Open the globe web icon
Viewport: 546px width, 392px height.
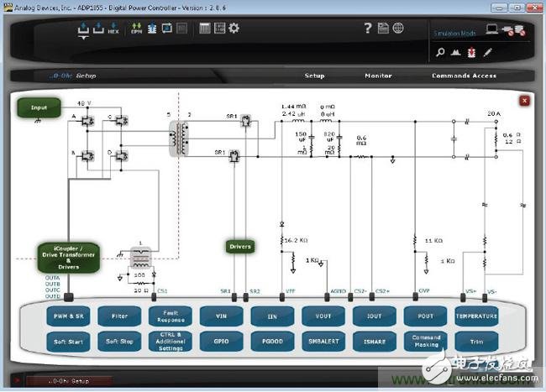pyautogui.click(x=397, y=29)
